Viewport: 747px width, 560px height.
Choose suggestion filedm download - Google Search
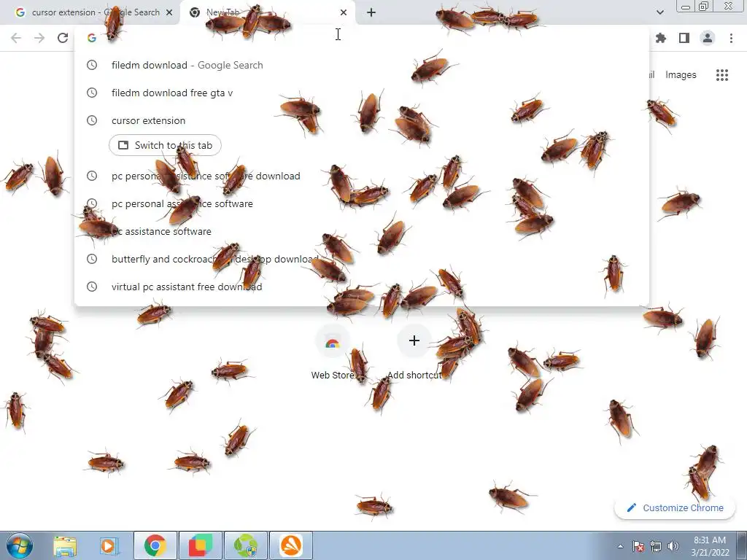[x=362, y=65]
